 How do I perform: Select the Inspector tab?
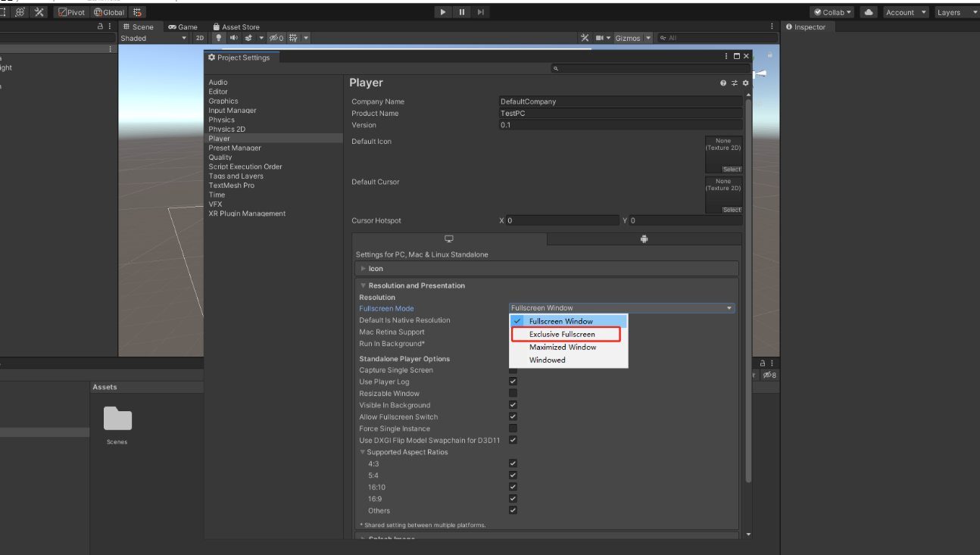tap(806, 27)
